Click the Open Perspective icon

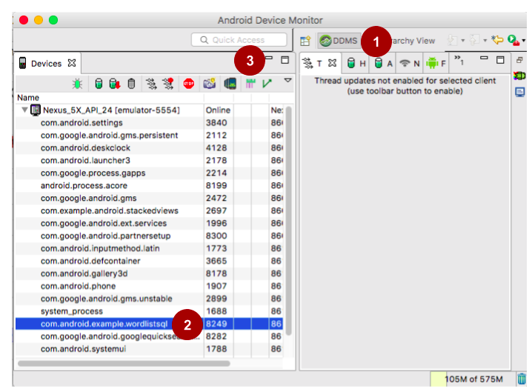(x=305, y=41)
